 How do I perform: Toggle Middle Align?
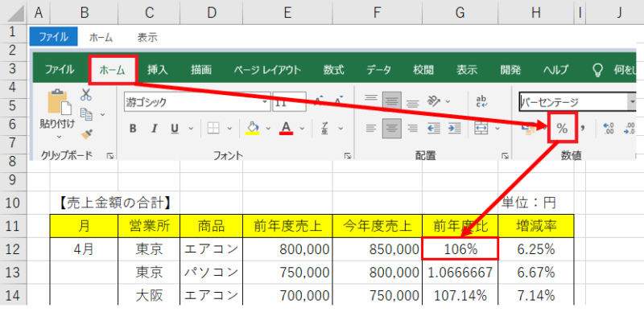392,101
